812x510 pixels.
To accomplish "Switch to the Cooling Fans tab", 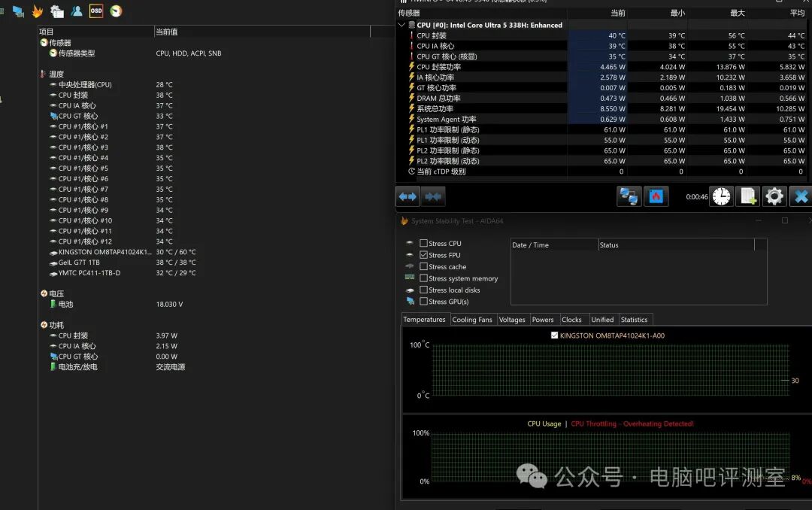I will click(472, 320).
